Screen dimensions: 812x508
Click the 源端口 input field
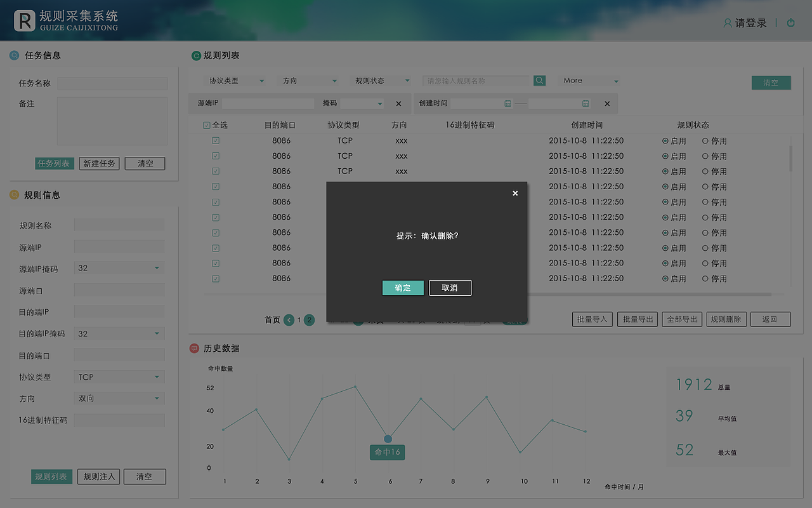coord(119,290)
